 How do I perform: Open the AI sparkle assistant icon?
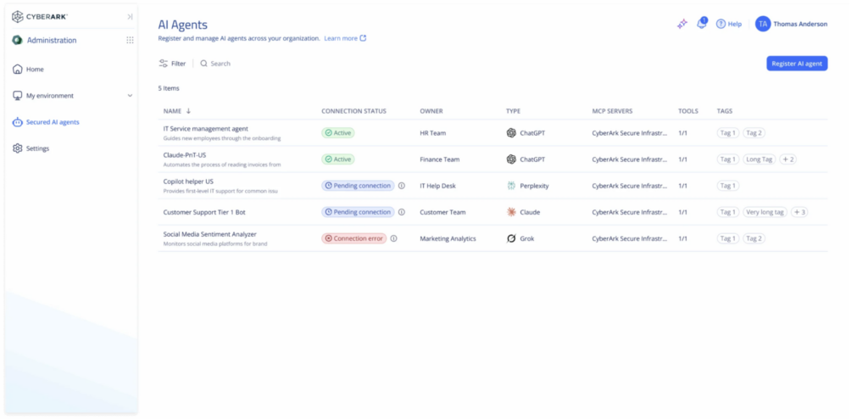682,24
